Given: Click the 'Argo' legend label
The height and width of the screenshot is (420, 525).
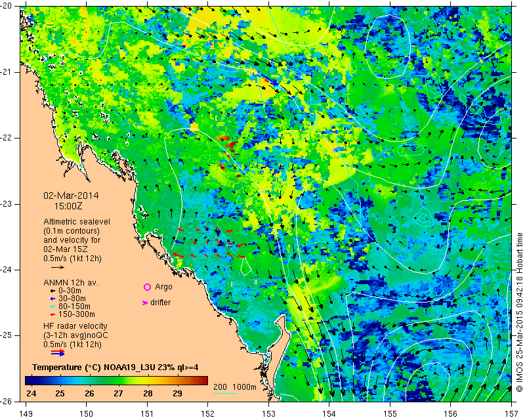Looking at the screenshot, I should click(x=163, y=287).
